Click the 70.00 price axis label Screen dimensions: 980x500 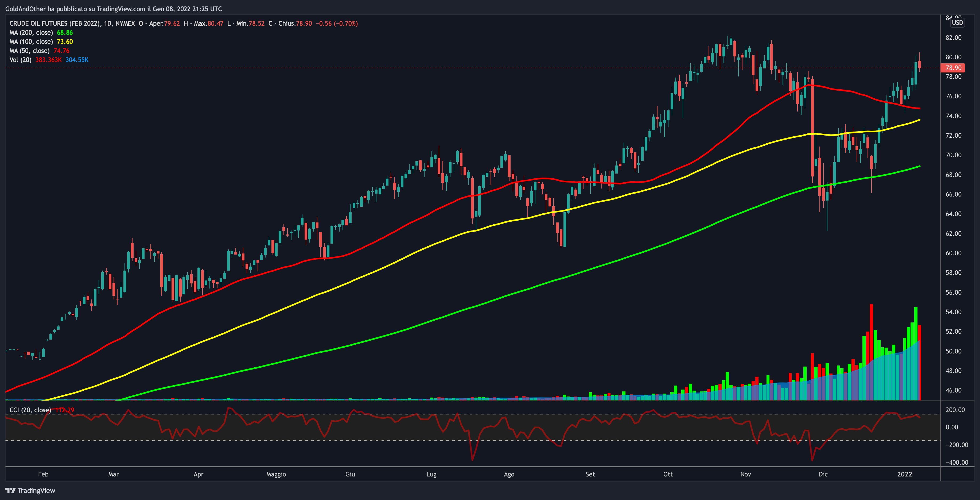coord(953,155)
